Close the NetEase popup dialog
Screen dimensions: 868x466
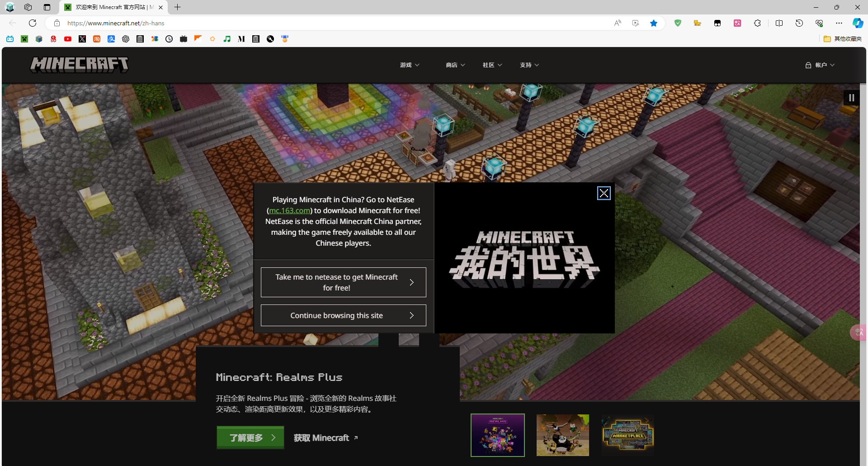tap(604, 194)
